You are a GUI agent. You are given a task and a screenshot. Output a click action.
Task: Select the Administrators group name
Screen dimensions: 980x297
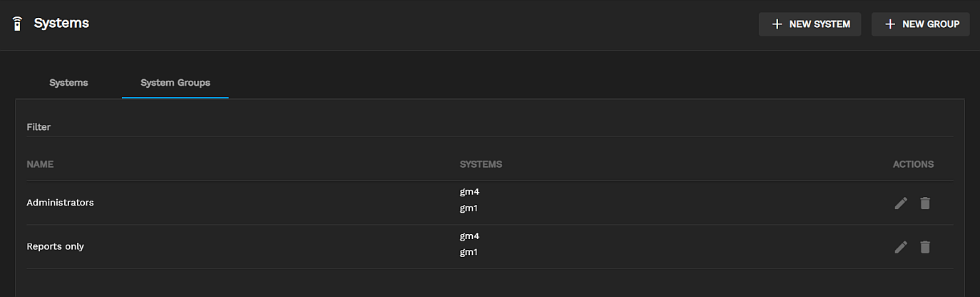60,203
